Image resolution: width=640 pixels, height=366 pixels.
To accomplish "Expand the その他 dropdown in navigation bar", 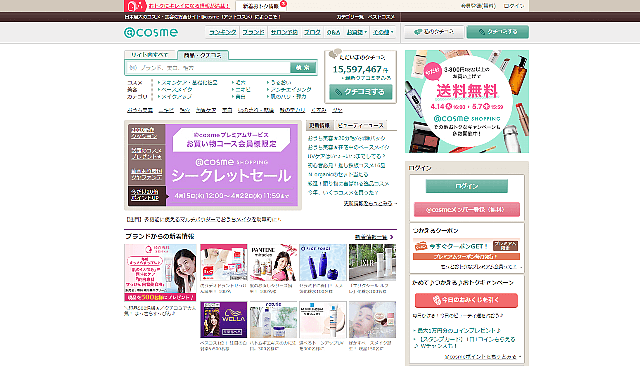I will pos(383,32).
